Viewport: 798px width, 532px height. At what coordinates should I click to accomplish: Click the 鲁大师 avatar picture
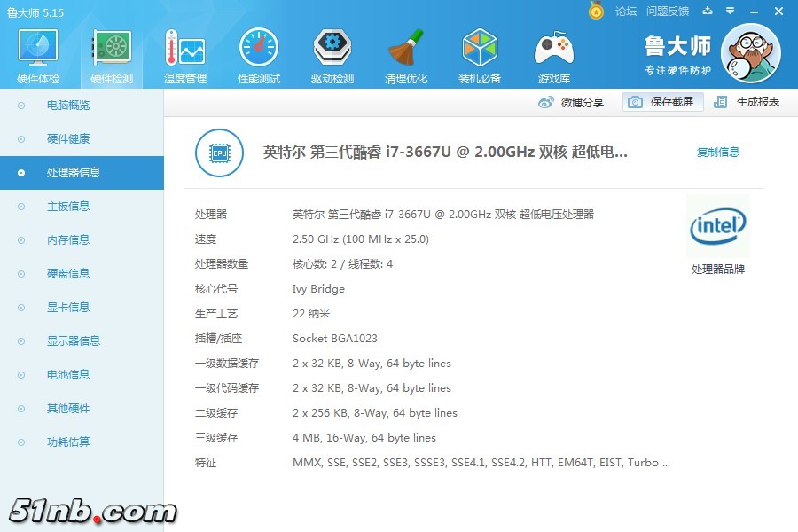point(750,53)
